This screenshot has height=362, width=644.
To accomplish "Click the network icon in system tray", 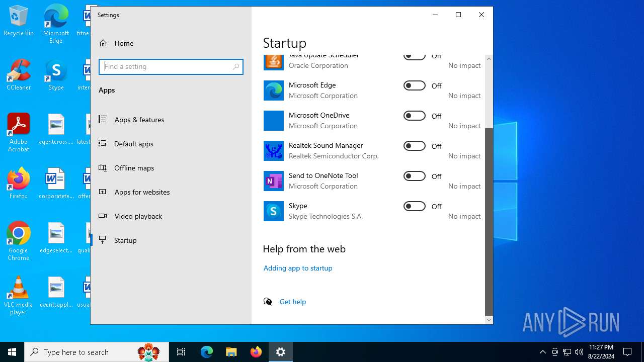I will [x=567, y=352].
